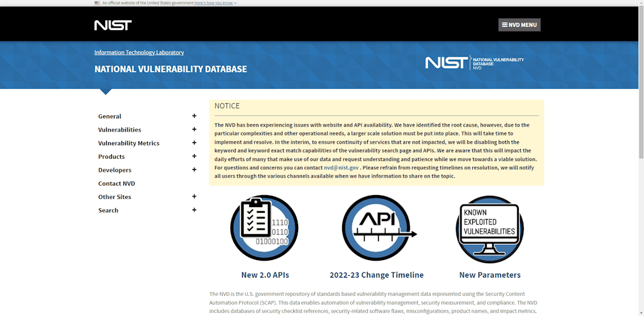This screenshot has width=644, height=316.
Task: Expand the General menu plus sign
Action: pos(194,116)
